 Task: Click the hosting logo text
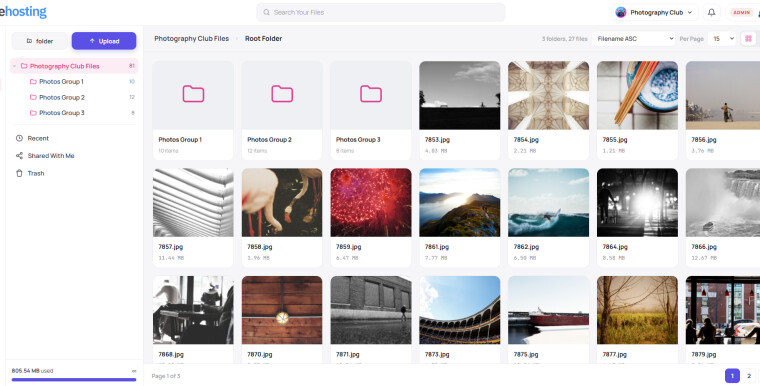[23, 12]
